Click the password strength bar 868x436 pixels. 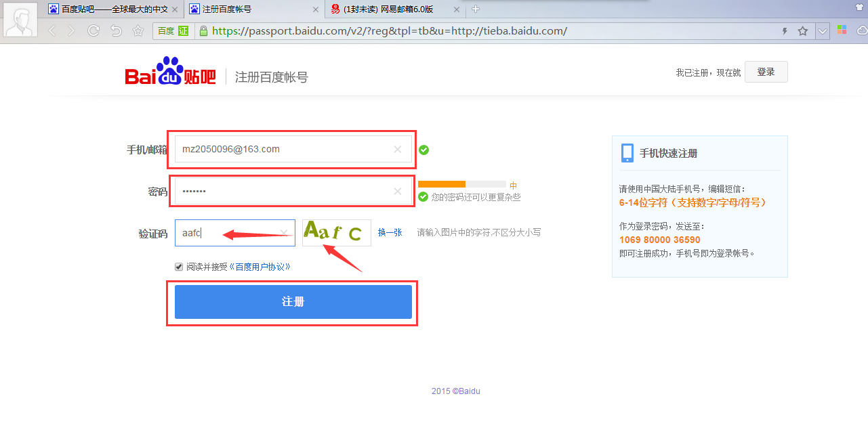[462, 184]
